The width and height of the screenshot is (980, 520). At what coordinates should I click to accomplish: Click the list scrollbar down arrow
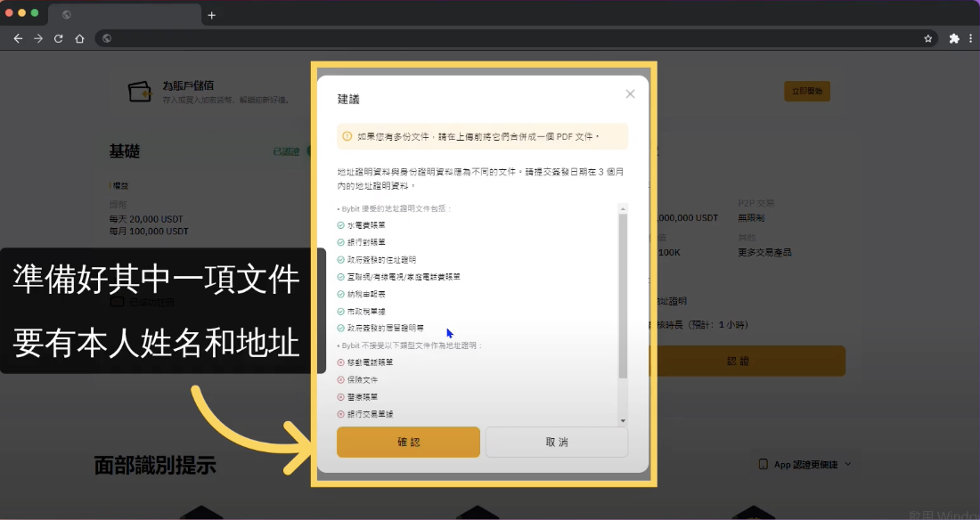point(623,420)
